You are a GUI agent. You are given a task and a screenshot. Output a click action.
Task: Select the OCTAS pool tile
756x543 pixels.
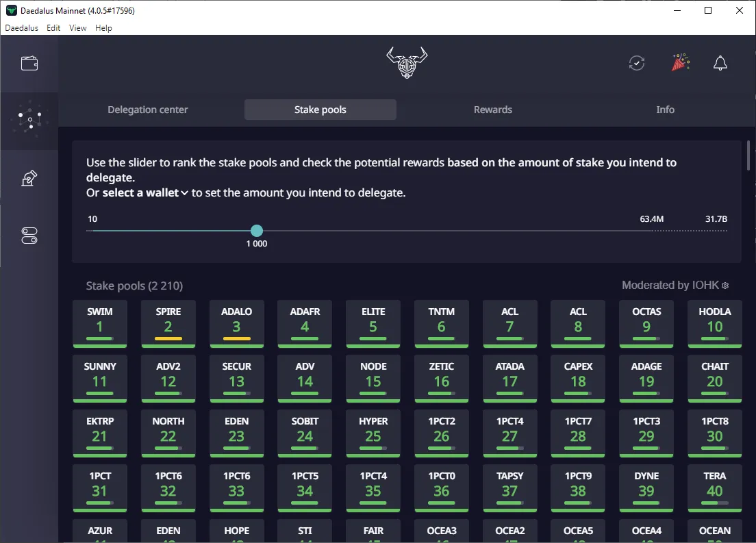646,324
